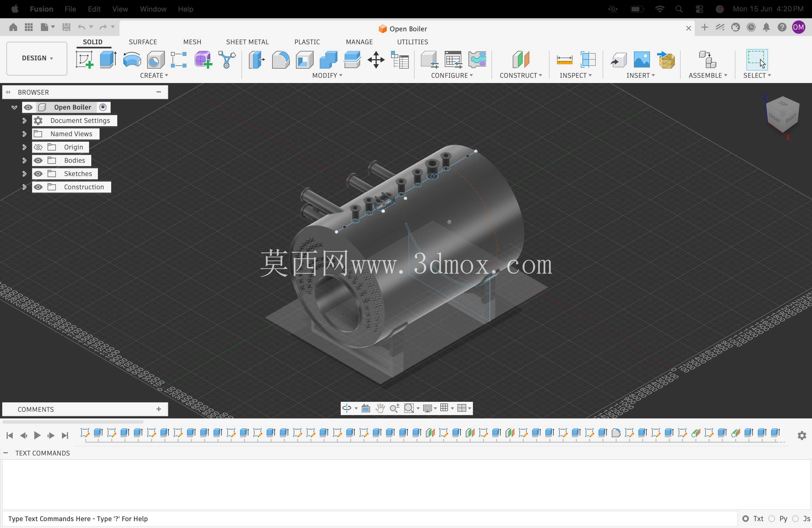
Task: Activate the window Select tool
Action: (x=757, y=60)
